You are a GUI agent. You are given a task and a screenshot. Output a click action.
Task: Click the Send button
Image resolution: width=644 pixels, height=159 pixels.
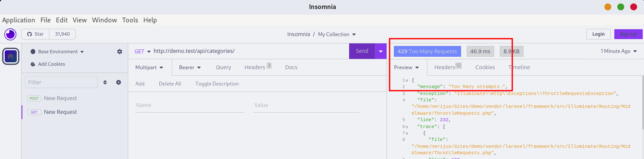[x=362, y=51]
